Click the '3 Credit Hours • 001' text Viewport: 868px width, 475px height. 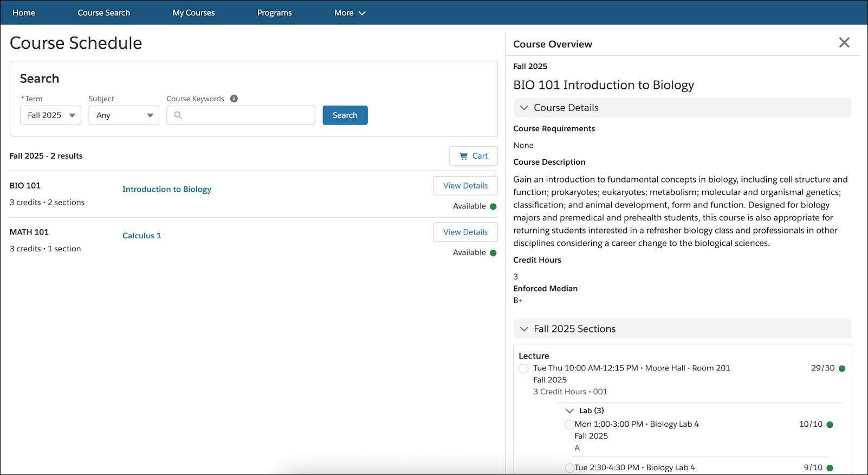point(570,392)
